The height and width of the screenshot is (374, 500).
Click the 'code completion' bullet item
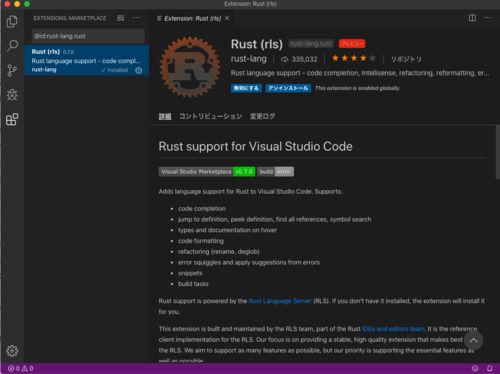point(202,209)
